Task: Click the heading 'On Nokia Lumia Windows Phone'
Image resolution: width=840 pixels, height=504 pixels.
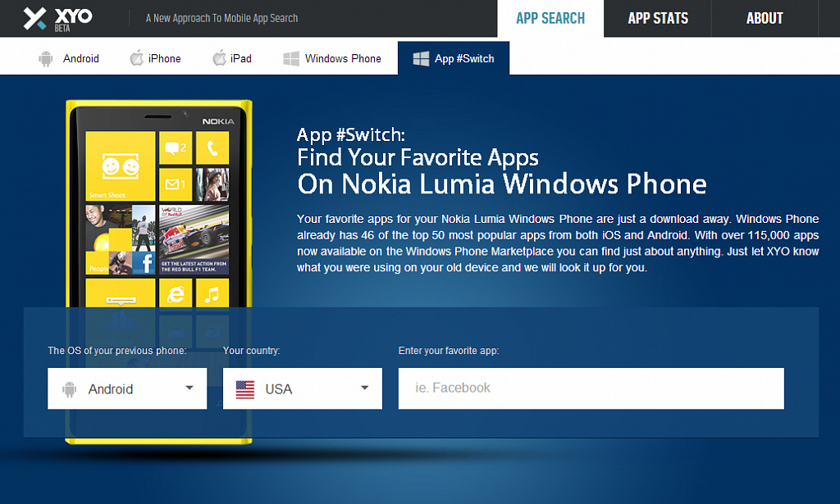Action: tap(502, 184)
